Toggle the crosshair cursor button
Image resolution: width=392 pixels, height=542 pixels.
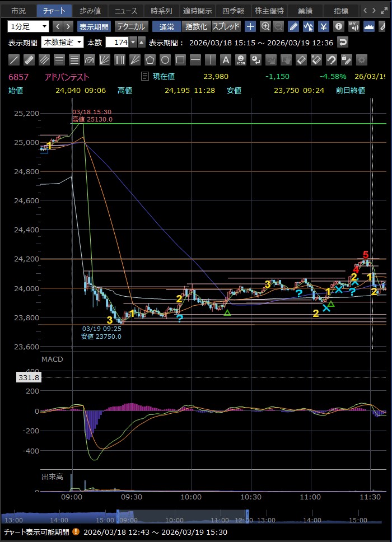[x=250, y=26]
